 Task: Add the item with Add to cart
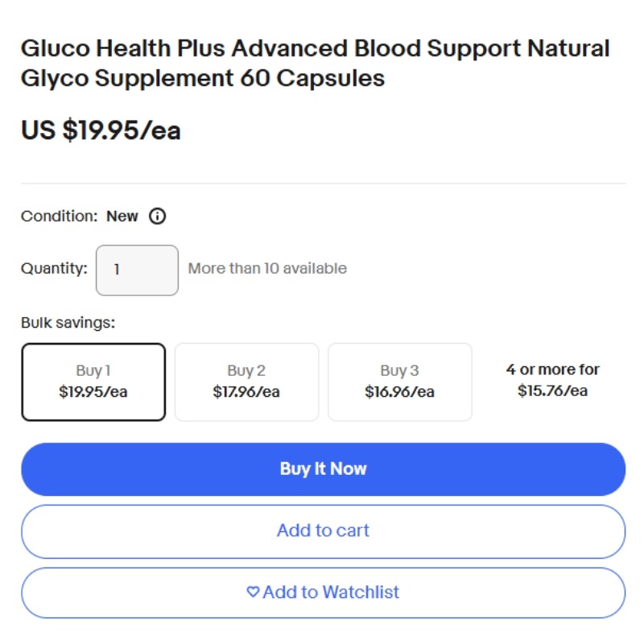click(x=324, y=531)
